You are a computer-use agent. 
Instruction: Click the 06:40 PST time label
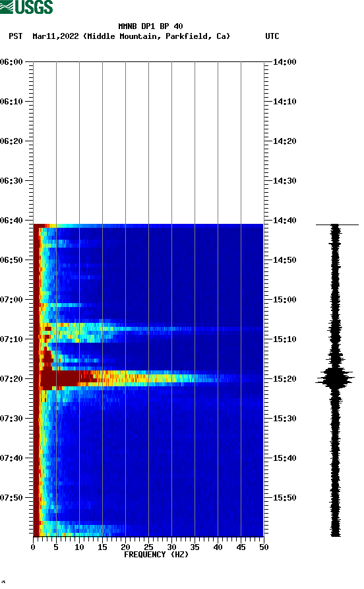click(12, 221)
